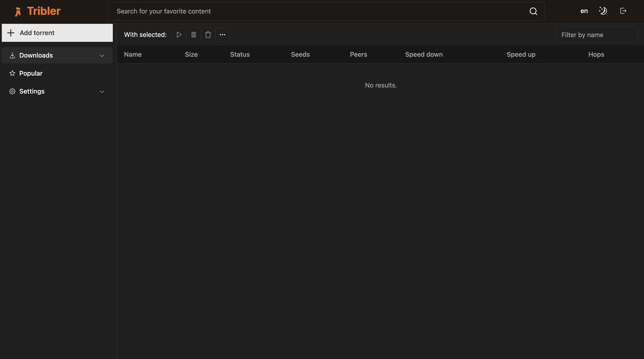Click the Tribler logo

tap(37, 11)
